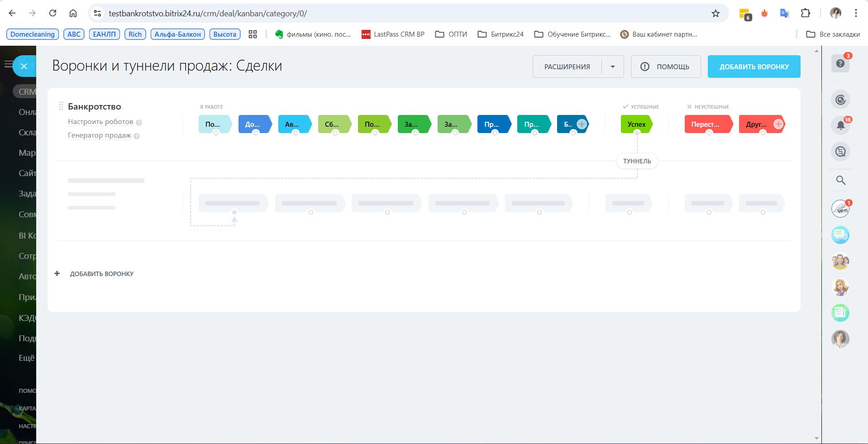
Task: Select the dark blue Пр... stage
Action: (x=494, y=124)
